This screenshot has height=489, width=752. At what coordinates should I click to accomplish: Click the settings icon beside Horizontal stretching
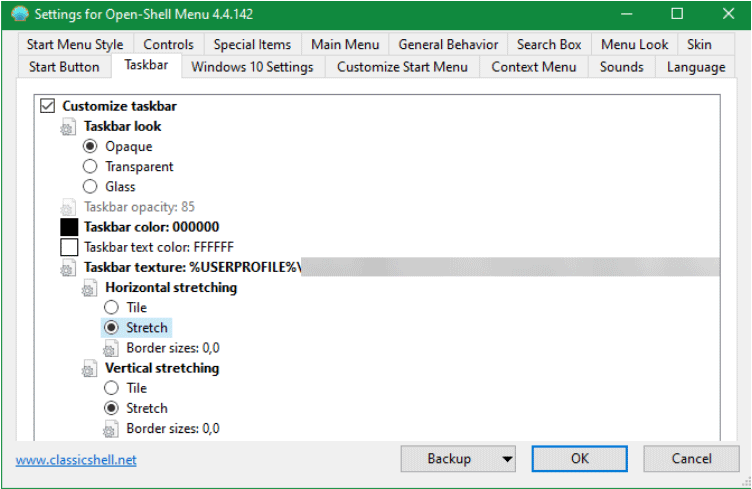(89, 288)
